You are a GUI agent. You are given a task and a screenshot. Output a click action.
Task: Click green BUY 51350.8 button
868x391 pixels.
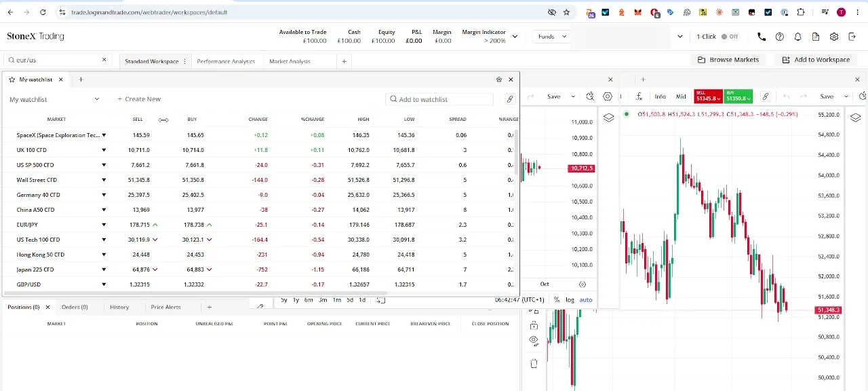pyautogui.click(x=737, y=96)
